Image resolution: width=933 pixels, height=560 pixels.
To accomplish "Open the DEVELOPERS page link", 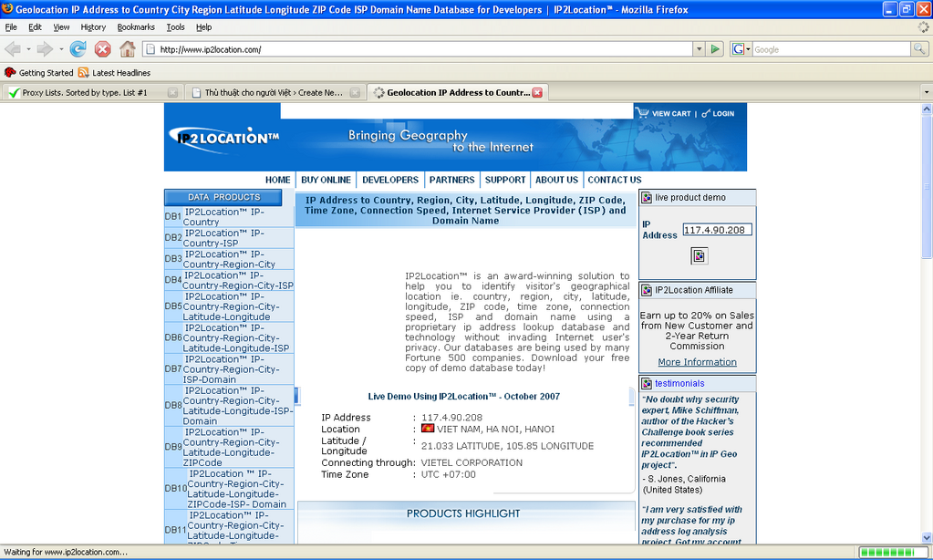I will [390, 180].
